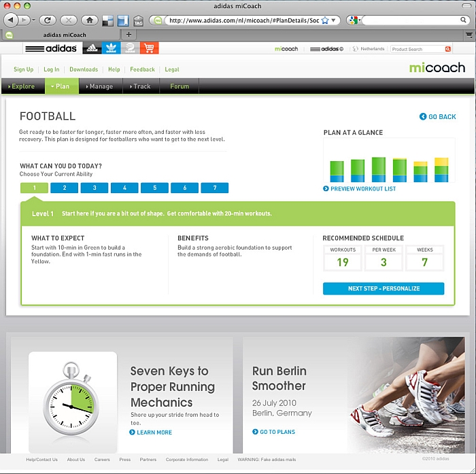Expand the Track navigation menu
This screenshot has width=476, height=474.
[141, 86]
